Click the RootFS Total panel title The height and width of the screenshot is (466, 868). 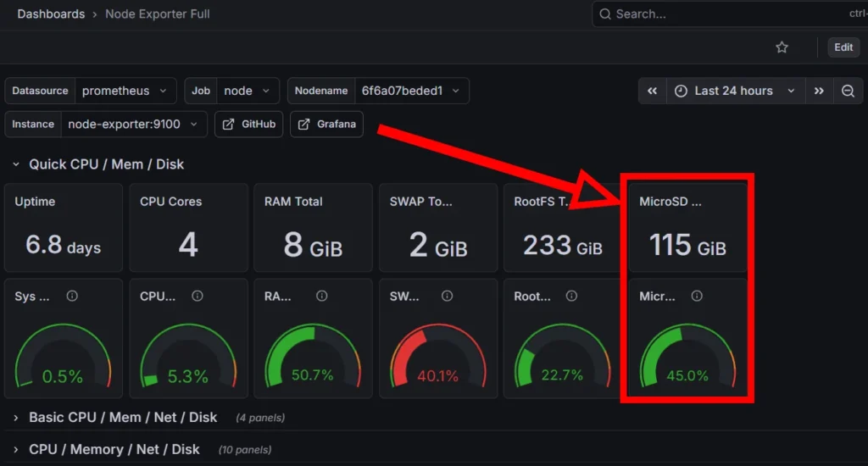click(542, 202)
